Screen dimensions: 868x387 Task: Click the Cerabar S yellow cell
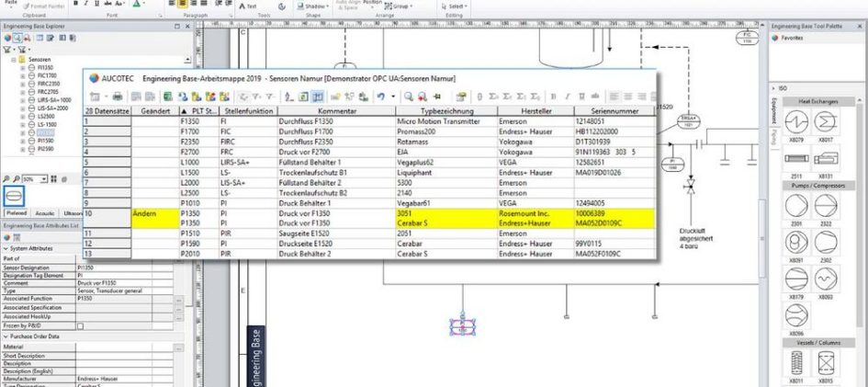click(446, 222)
